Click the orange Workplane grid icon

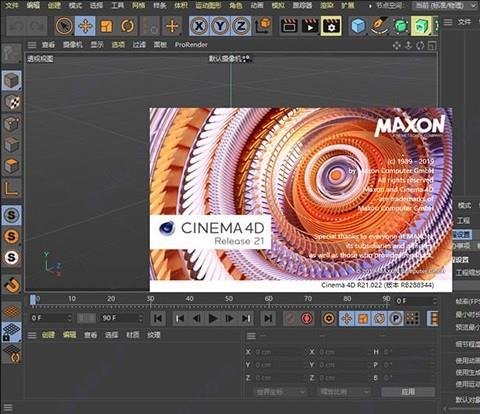12,311
